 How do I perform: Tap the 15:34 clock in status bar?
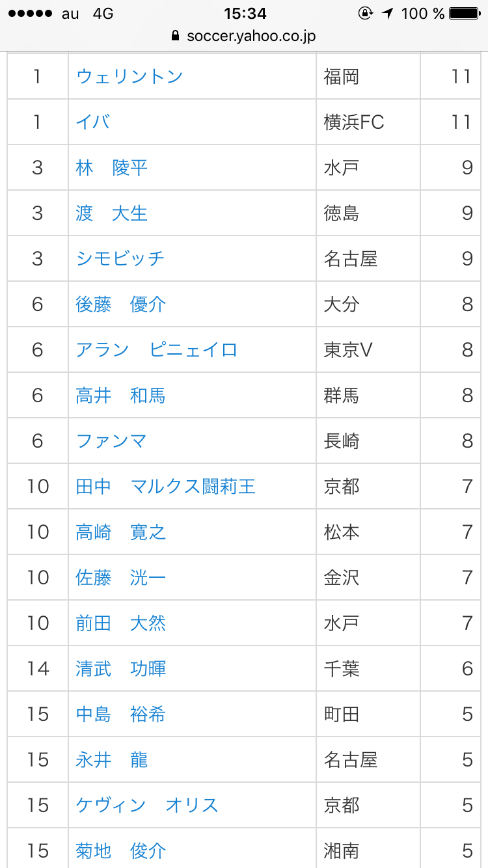(x=245, y=14)
